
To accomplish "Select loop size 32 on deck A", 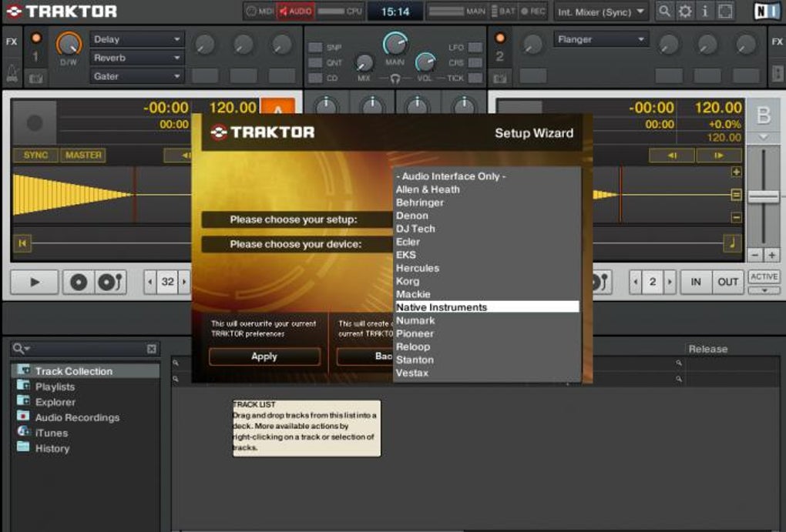I will coord(167,282).
